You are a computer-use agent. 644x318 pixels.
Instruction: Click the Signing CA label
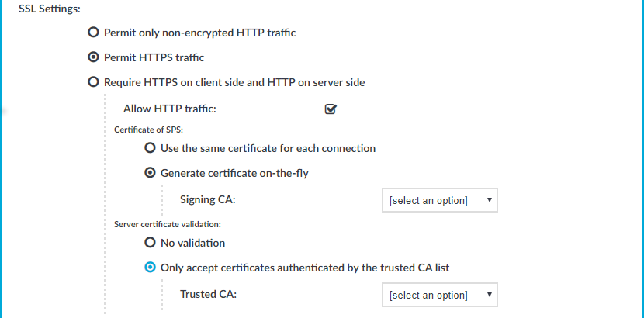point(207,200)
